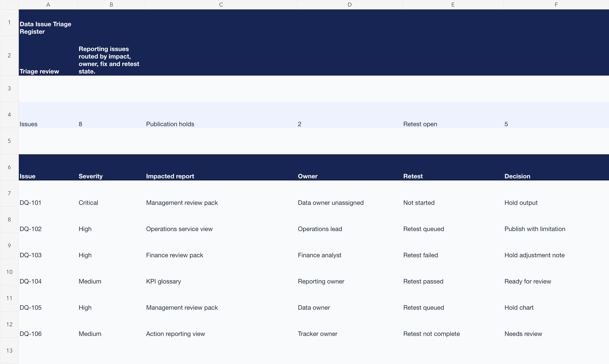Click the 'Retest failed' cell
This screenshot has height=364, width=609.
pyautogui.click(x=453, y=246)
